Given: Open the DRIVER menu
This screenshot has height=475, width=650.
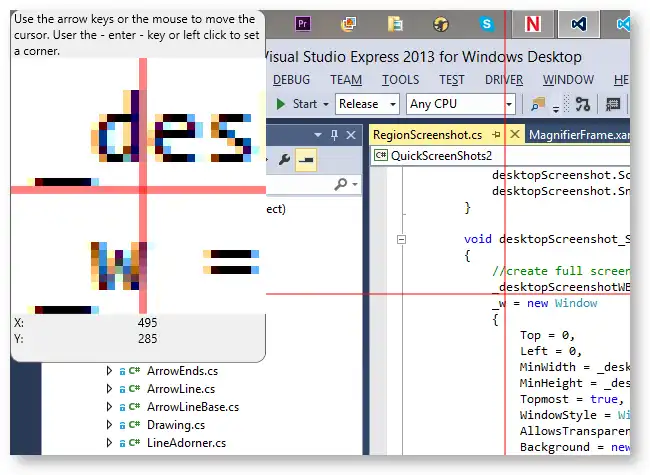Looking at the screenshot, I should 504,80.
